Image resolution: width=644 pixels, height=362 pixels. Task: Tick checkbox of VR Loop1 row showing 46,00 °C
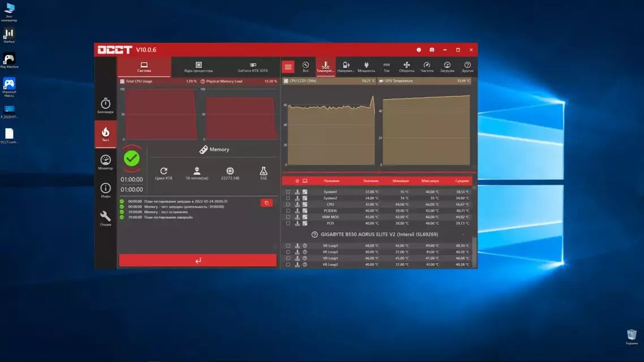[x=288, y=258]
